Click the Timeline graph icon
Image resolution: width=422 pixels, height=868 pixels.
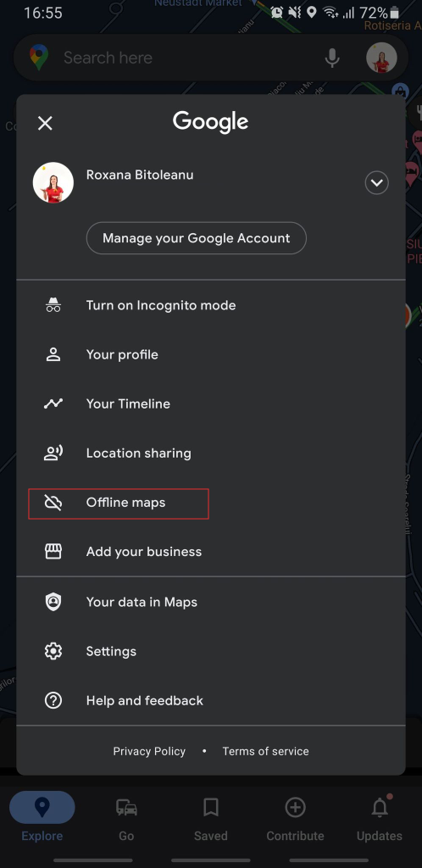[53, 403]
